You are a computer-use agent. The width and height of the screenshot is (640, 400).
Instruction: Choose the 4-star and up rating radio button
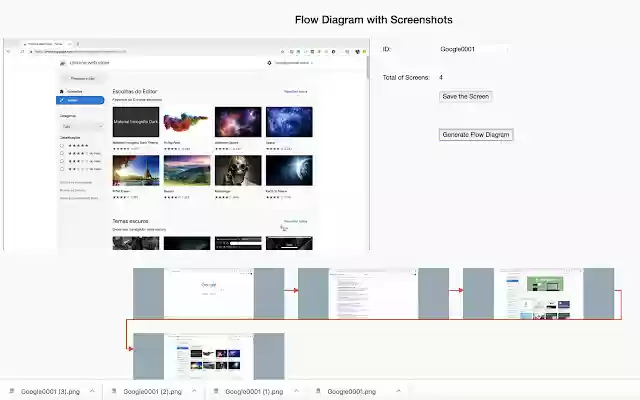coord(62,153)
